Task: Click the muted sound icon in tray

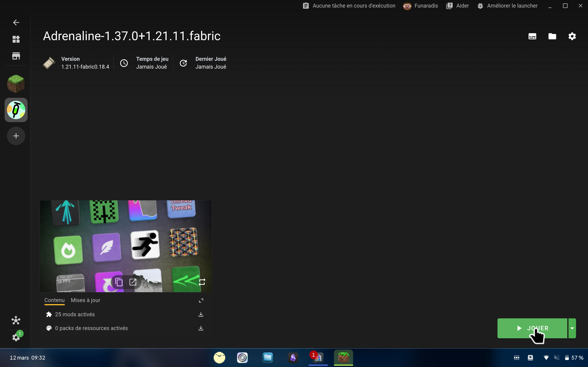Action: coord(557,358)
